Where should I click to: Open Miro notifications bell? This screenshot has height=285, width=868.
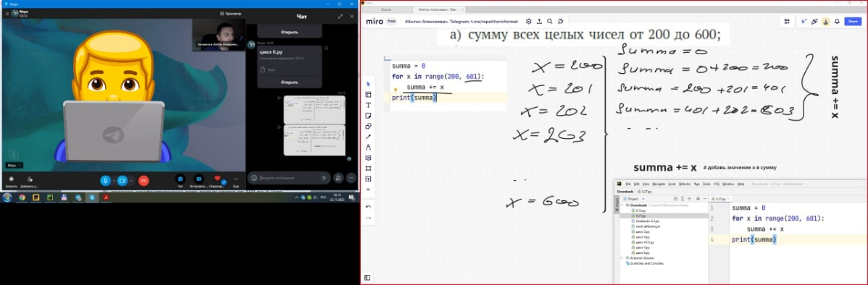tap(836, 22)
